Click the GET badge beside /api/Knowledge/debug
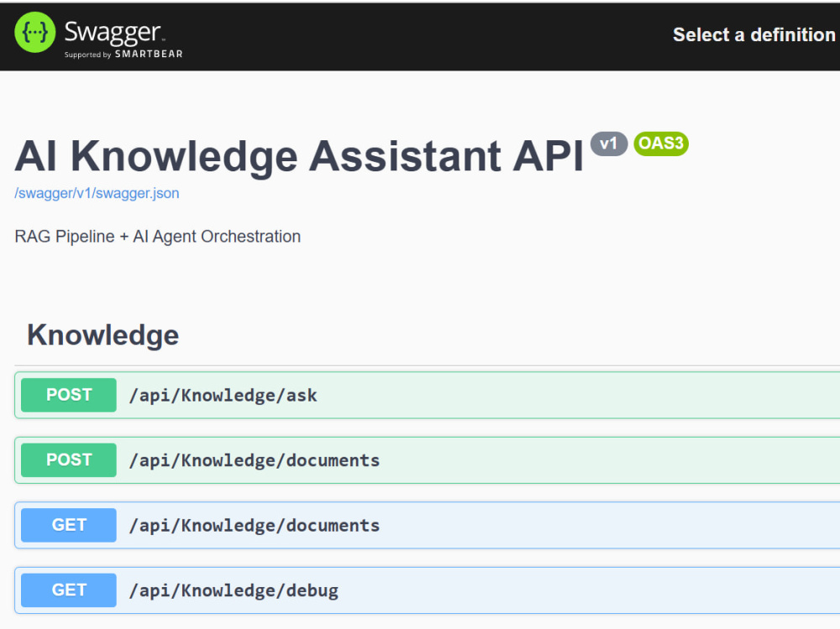The image size is (840, 629). (69, 590)
